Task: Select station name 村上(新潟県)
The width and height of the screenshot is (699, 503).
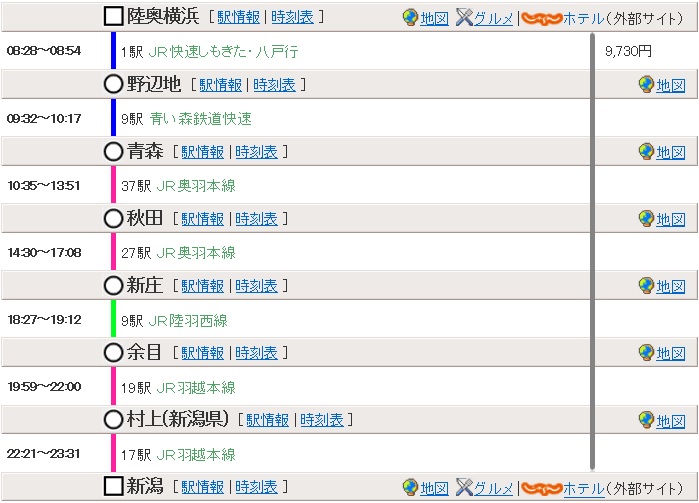Action: [177, 419]
